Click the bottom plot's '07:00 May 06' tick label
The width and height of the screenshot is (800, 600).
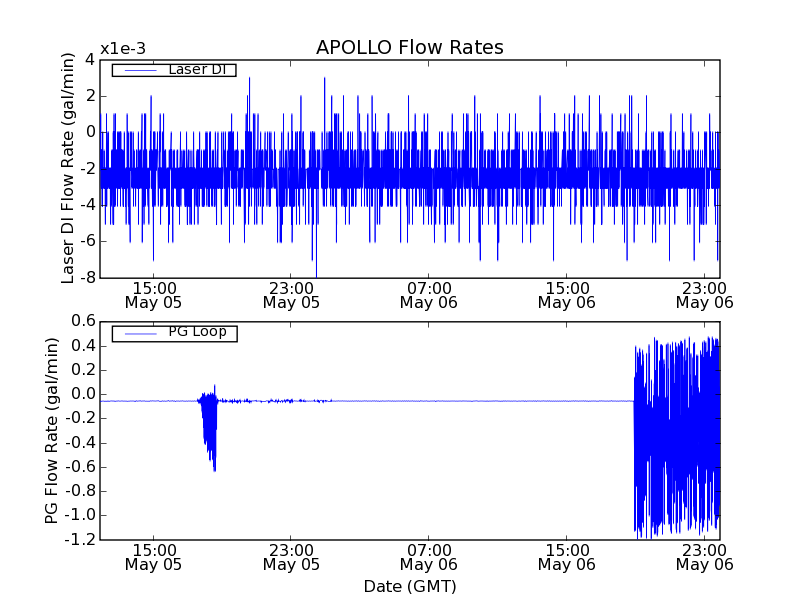coord(429,557)
